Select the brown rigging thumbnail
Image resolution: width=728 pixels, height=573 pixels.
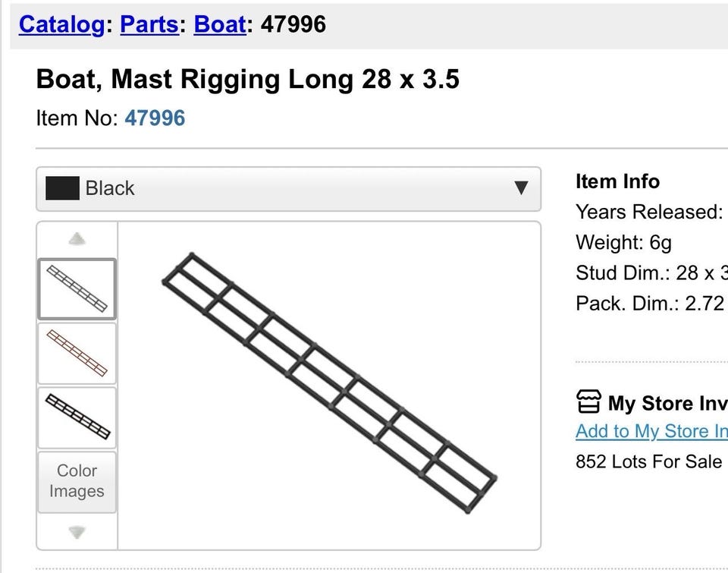pos(77,353)
